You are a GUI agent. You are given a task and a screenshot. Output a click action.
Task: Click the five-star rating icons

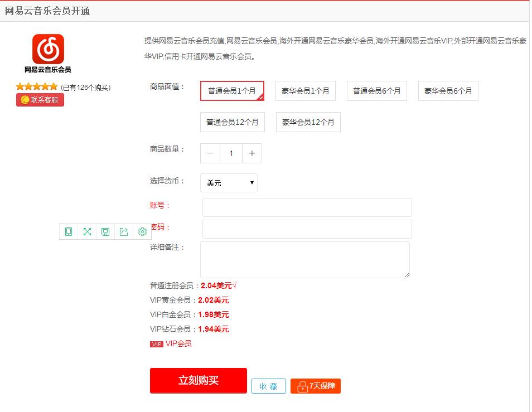[37, 87]
